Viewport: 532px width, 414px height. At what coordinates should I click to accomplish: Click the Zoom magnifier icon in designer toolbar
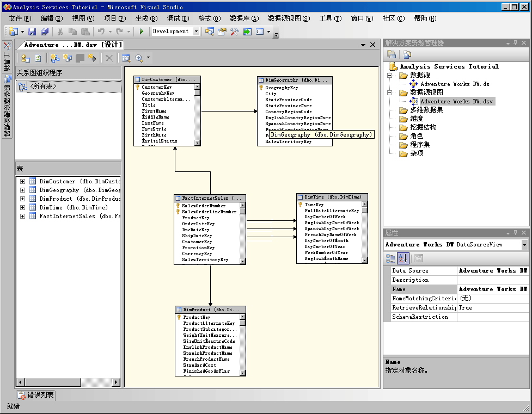click(x=139, y=58)
